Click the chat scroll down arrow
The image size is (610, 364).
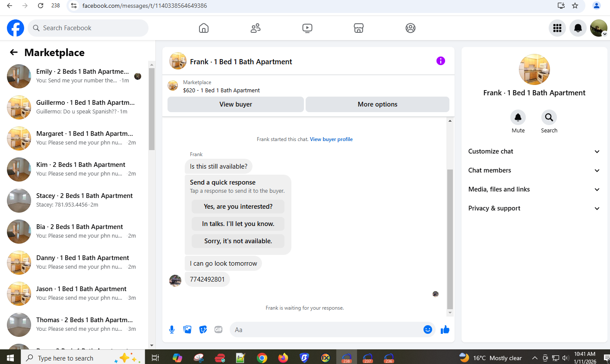450,313
